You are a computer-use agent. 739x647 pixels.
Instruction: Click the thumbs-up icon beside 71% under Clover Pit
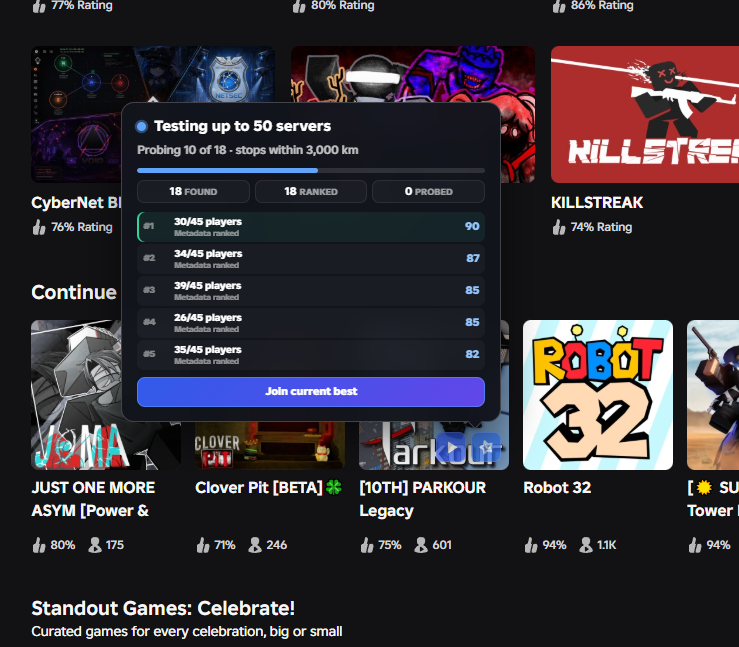click(203, 545)
